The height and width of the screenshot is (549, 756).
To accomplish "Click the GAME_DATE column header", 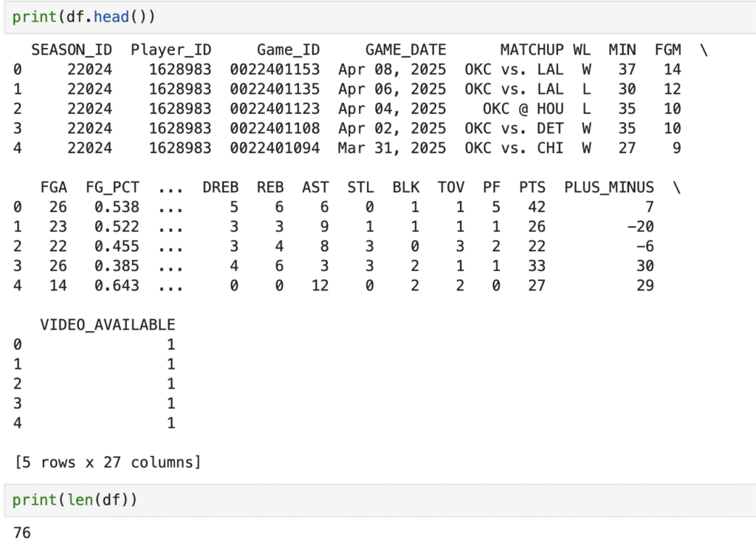I will pos(405,50).
